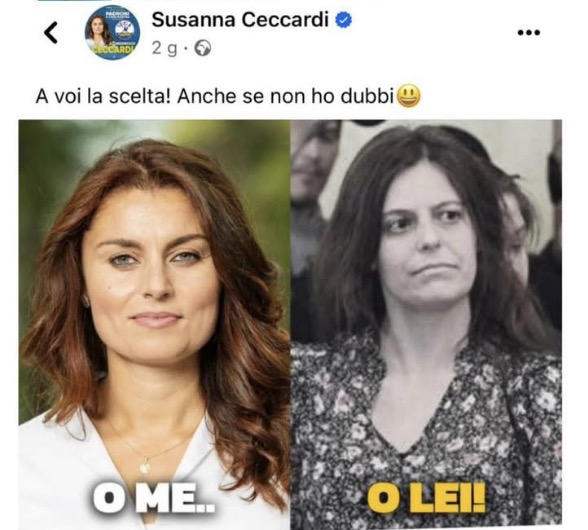Select the text "A voi la scelta!"
The image size is (588, 530).
[104, 97]
